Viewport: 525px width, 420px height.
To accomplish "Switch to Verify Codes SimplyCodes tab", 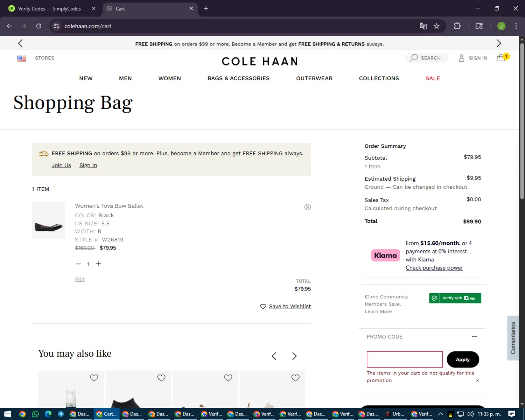I will (49, 8).
